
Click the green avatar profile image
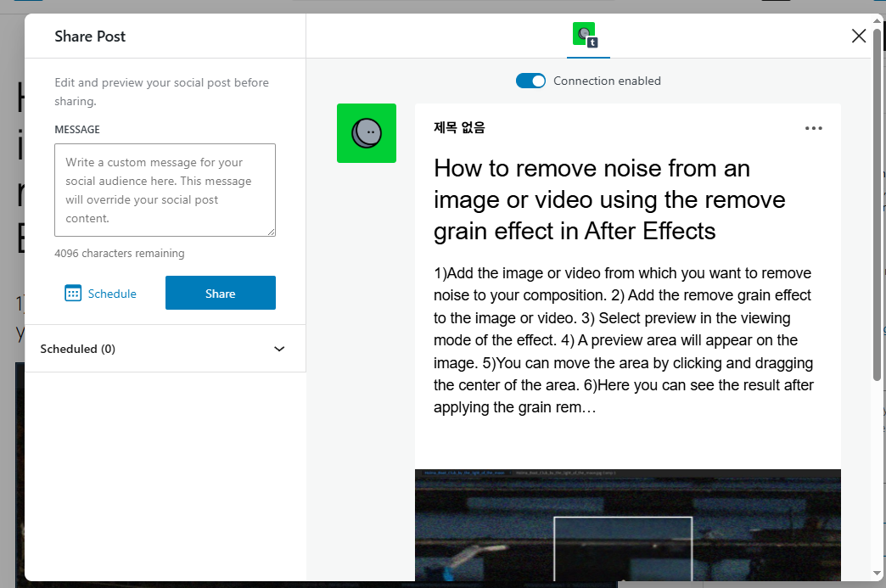366,133
